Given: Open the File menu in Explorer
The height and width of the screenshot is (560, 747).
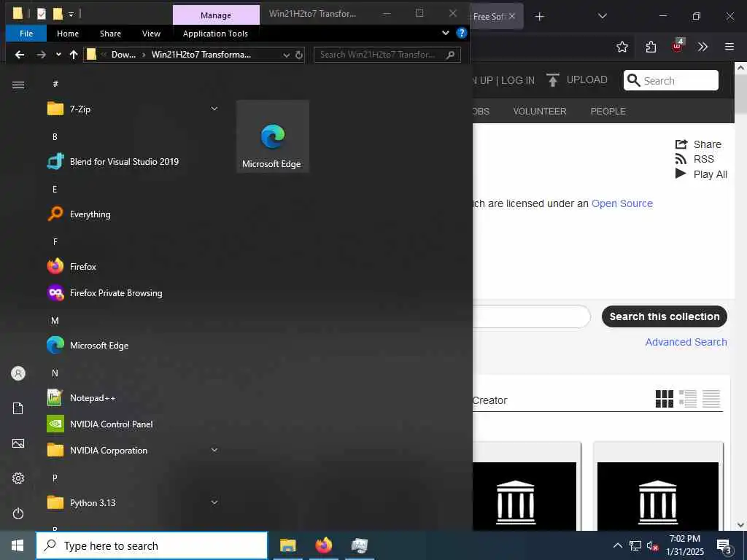Looking at the screenshot, I should (x=26, y=34).
